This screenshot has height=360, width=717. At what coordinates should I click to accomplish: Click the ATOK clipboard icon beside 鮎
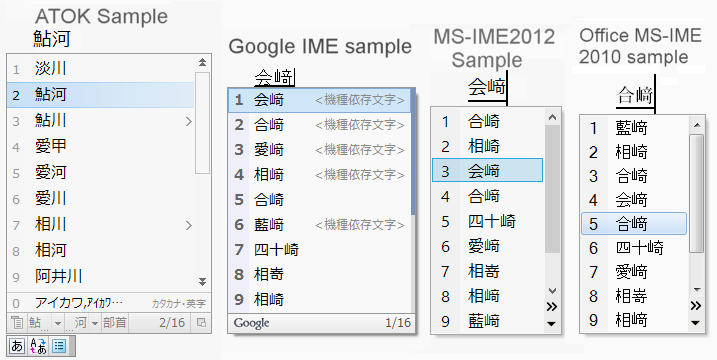pos(17,322)
